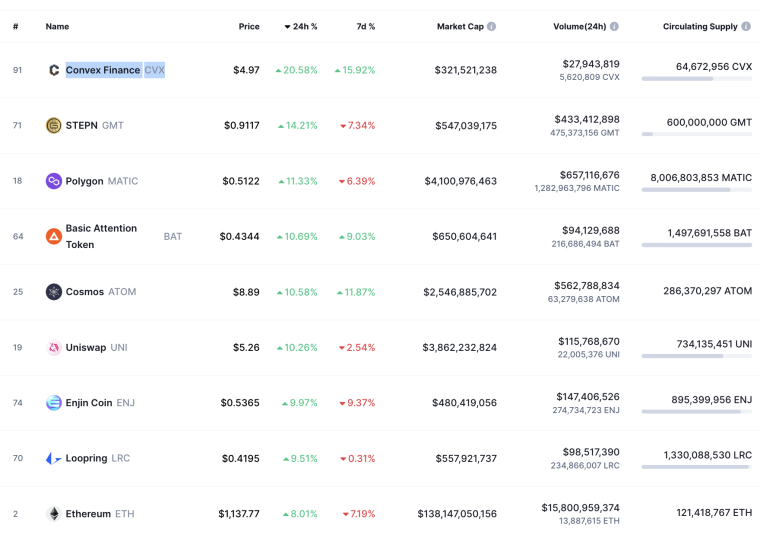Click Basic Attention Token 24h 10.69%
Viewport: 760px width, 541px height.
pos(297,237)
